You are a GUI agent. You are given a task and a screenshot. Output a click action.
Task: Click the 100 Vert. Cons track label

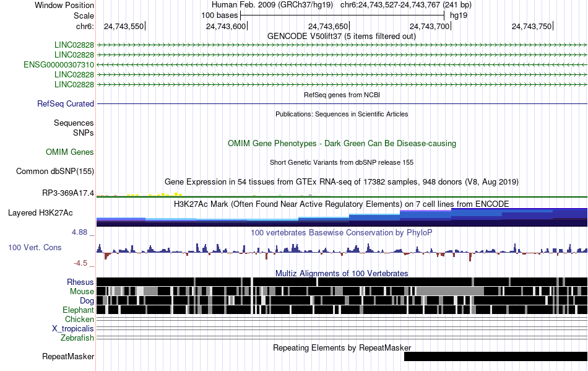coord(35,248)
